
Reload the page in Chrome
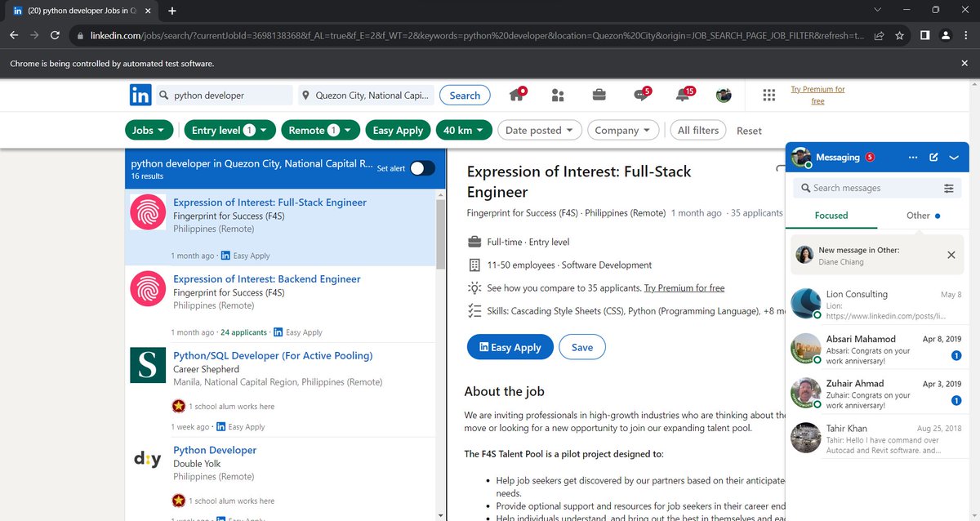pyautogui.click(x=56, y=36)
